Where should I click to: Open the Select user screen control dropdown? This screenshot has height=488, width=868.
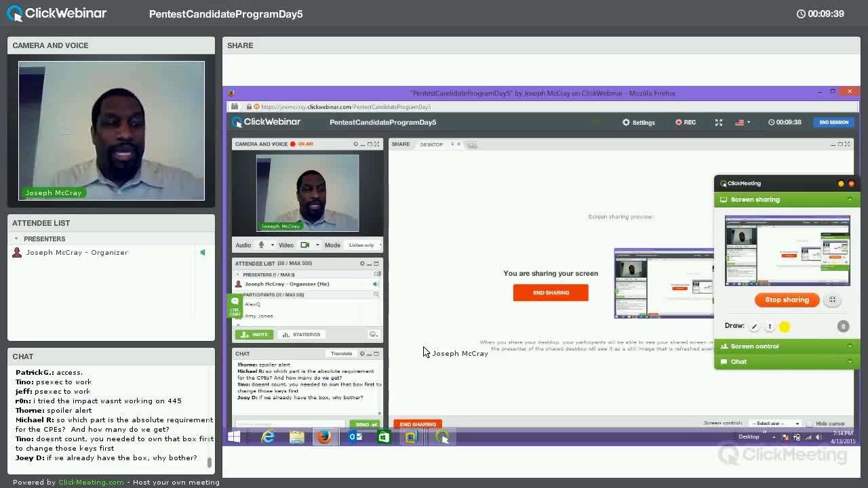pyautogui.click(x=775, y=423)
